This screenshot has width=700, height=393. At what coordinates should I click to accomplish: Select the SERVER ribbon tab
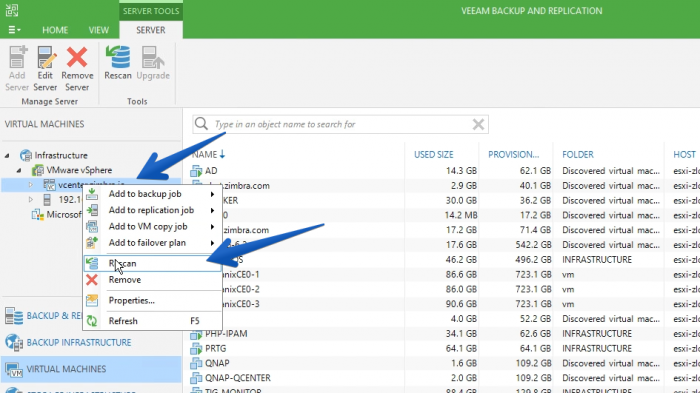(150, 30)
